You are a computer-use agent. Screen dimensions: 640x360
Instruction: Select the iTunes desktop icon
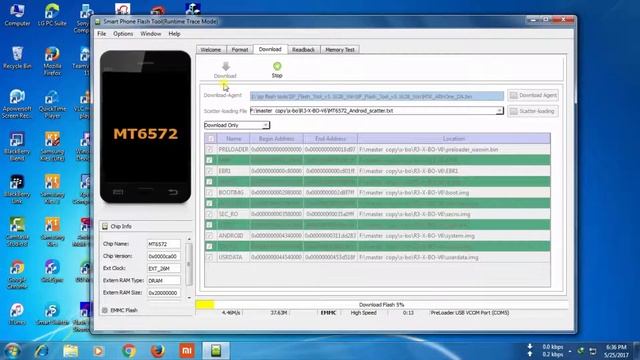(17, 314)
